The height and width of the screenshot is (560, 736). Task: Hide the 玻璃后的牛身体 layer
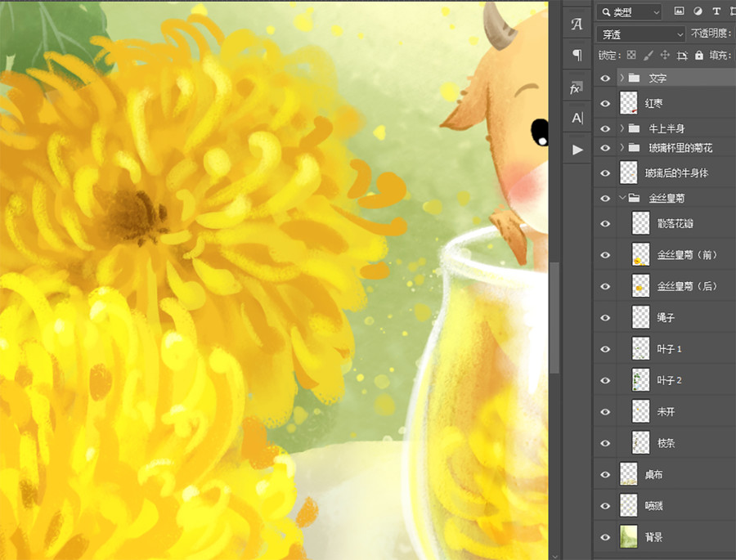[x=605, y=173]
